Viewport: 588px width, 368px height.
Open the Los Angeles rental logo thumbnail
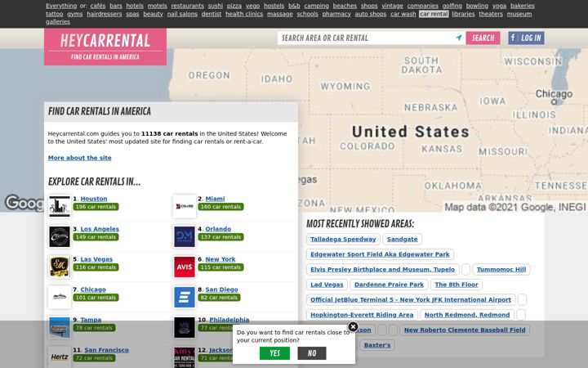[x=60, y=236]
